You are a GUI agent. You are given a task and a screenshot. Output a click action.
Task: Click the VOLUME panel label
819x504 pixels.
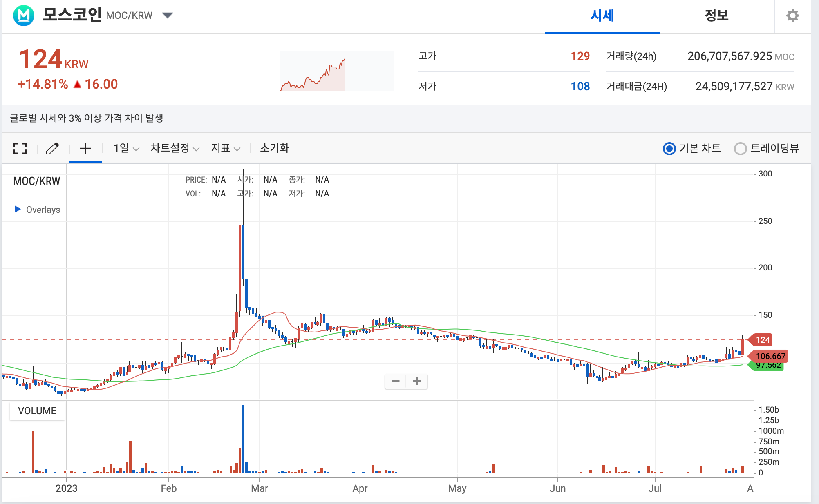37,411
